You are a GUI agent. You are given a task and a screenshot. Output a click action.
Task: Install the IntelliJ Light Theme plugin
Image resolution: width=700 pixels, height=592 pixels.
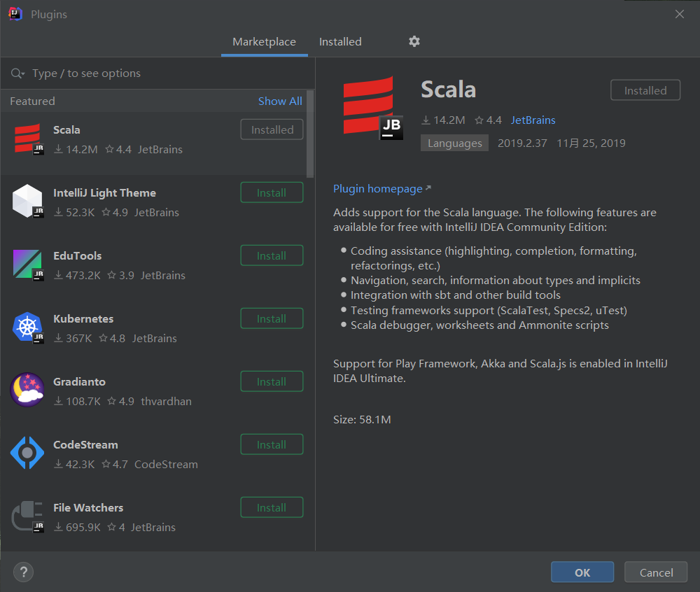(272, 192)
